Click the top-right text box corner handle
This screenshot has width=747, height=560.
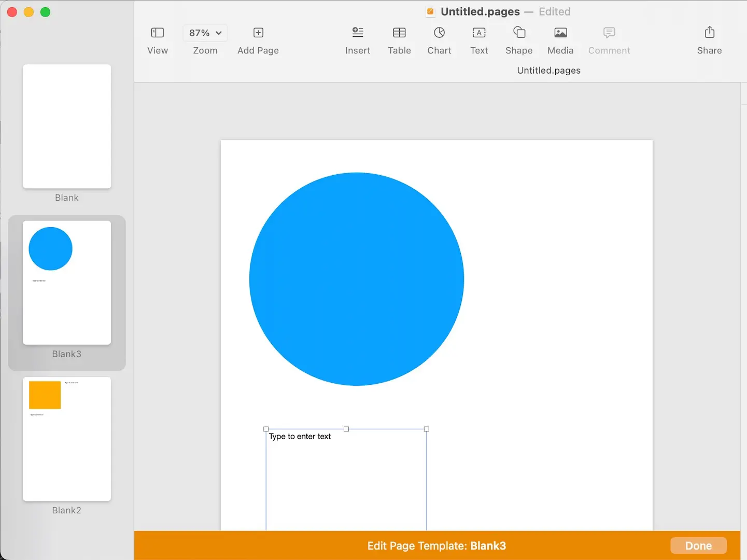427,429
